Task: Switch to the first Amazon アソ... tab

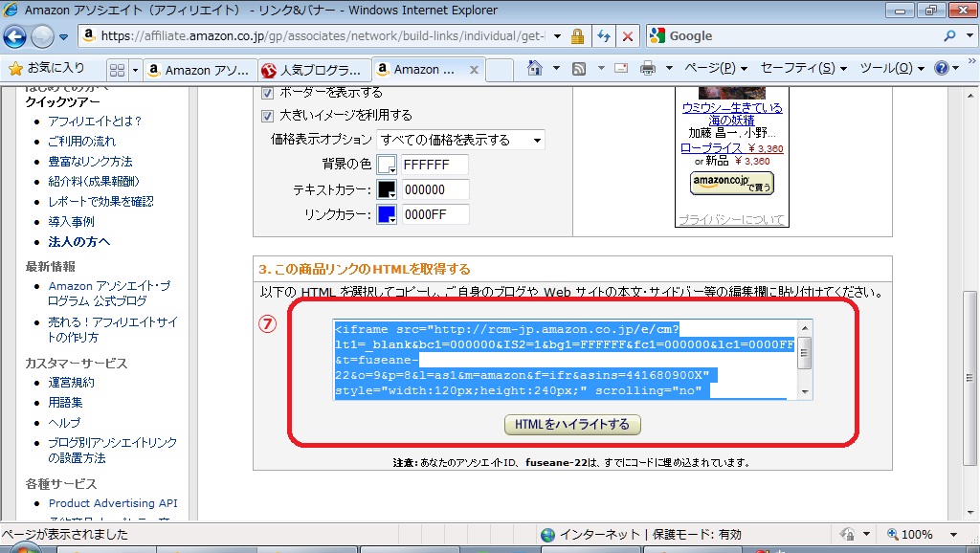Action: click(x=200, y=70)
